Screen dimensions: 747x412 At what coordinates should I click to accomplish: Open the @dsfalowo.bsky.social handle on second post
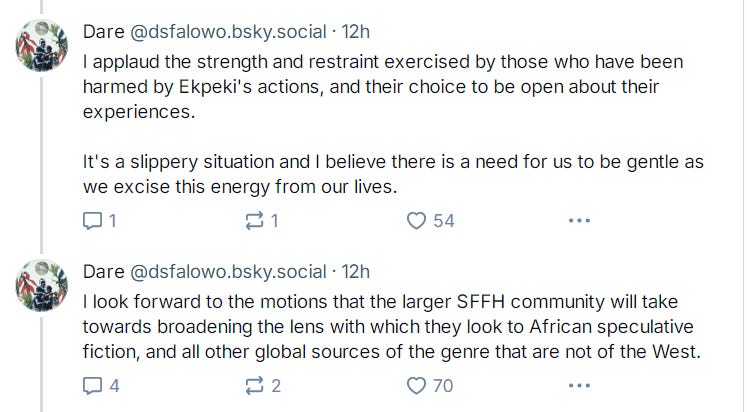tap(229, 271)
